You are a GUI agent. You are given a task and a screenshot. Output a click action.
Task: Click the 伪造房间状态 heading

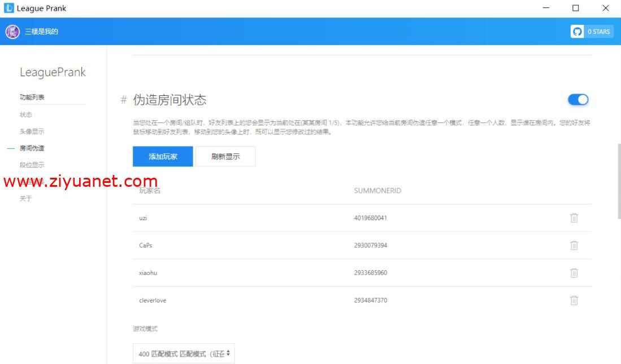click(170, 100)
